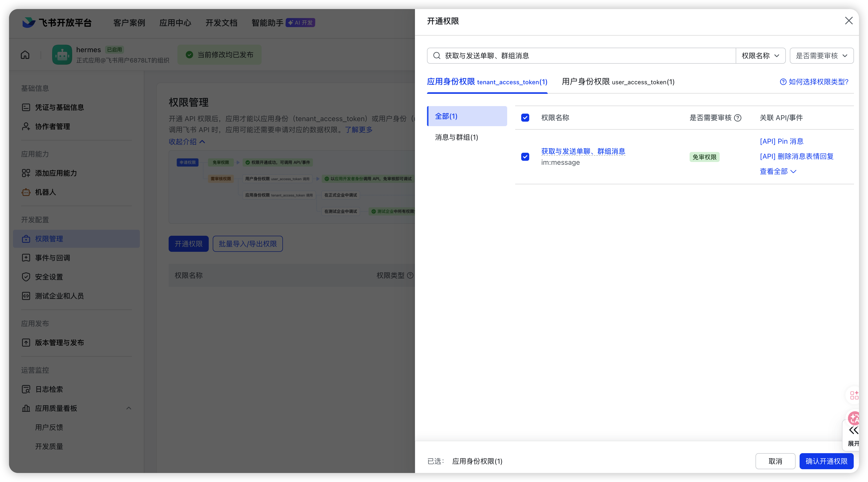
Task: Open 机器人 settings in the sidebar
Action: (x=46, y=192)
